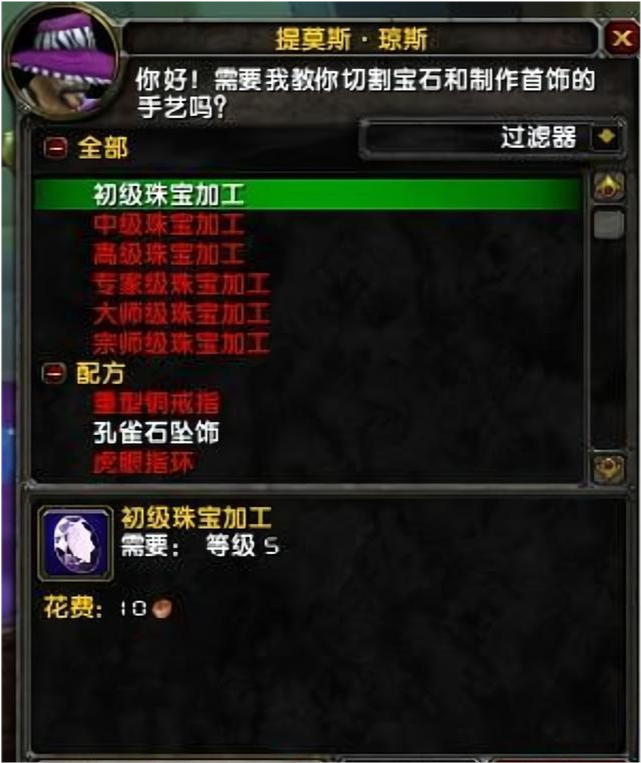Click the scroll down arrow button

point(608,468)
